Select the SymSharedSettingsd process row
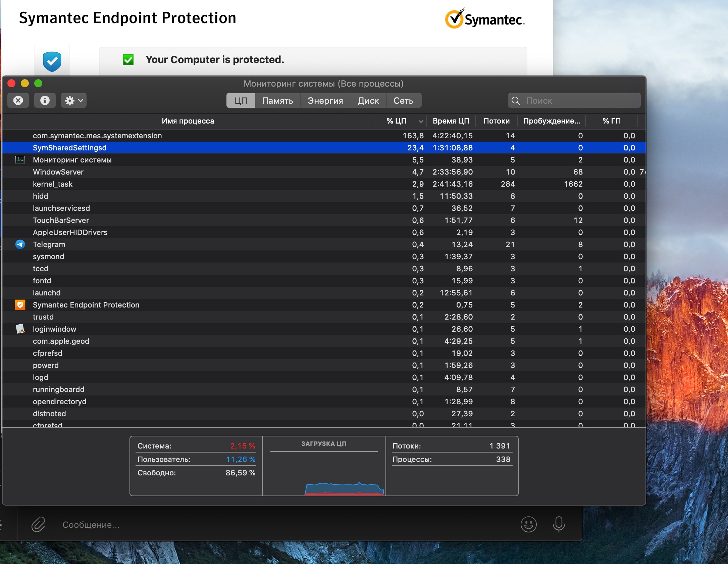 324,148
